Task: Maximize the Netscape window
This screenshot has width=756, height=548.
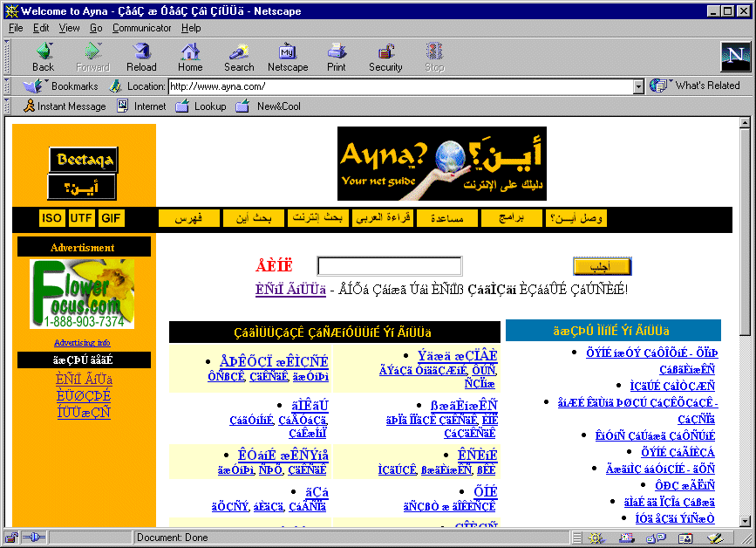Action: pos(728,11)
